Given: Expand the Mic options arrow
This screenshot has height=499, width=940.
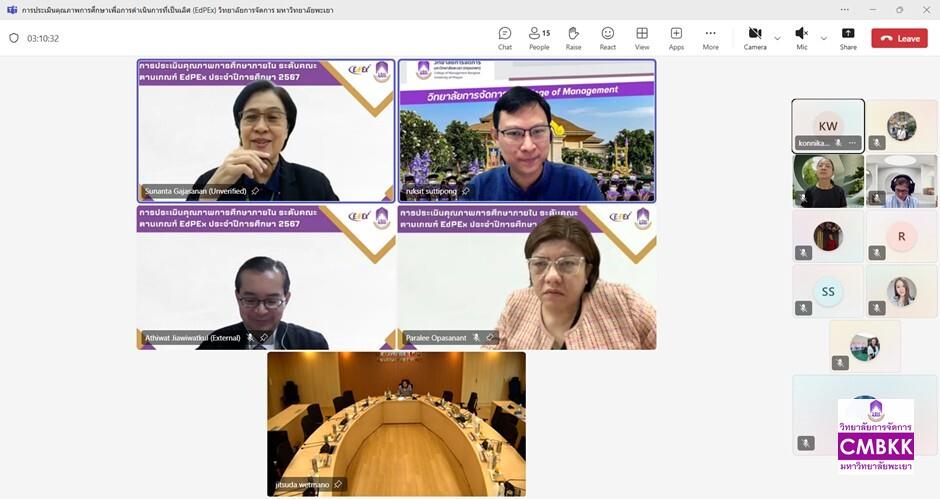Looking at the screenshot, I should pos(824,38).
